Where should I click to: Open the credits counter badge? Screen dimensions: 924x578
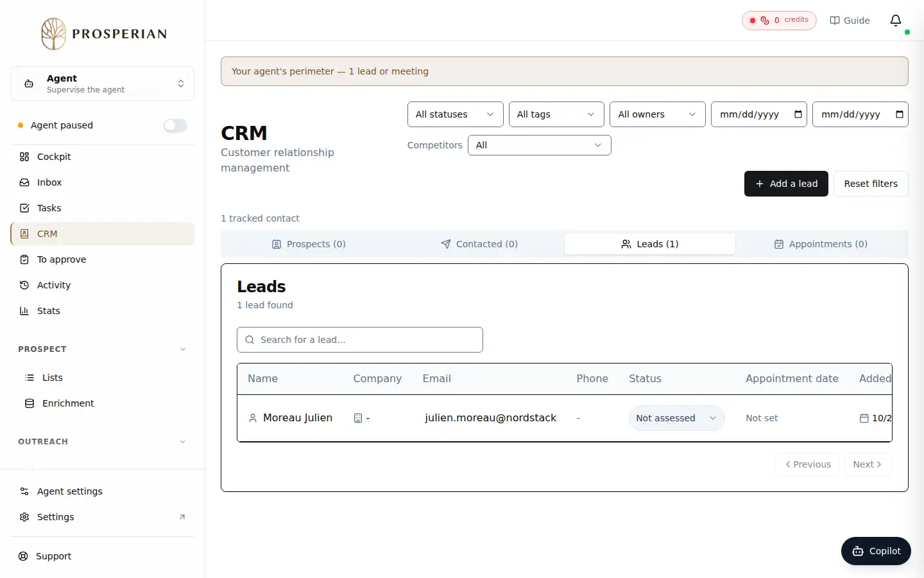tap(779, 21)
